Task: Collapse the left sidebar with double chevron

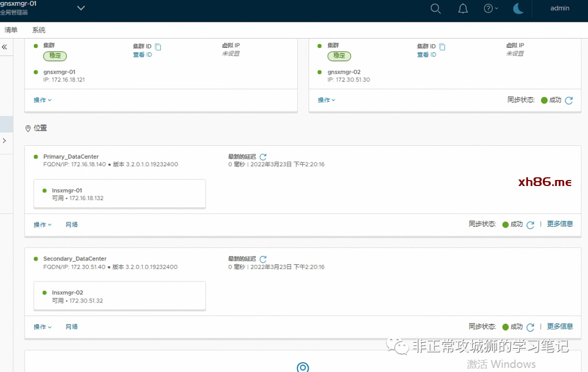Action: pos(4,47)
